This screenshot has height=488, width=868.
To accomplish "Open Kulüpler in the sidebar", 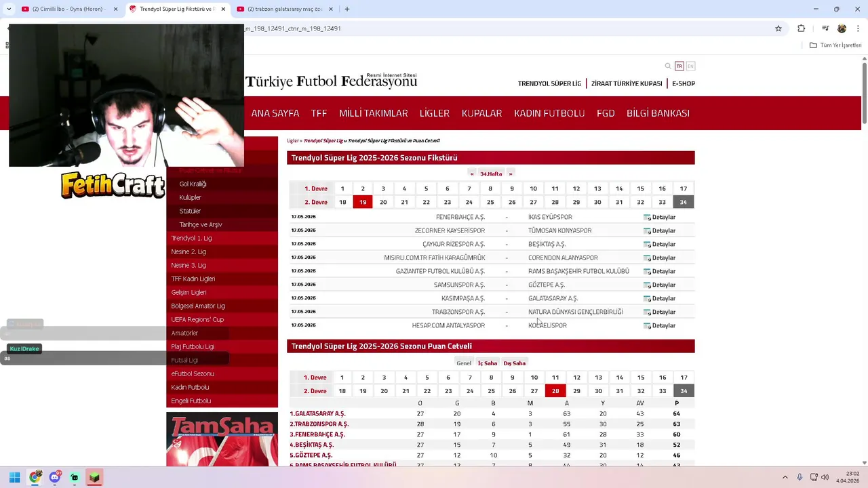I will coord(191,197).
